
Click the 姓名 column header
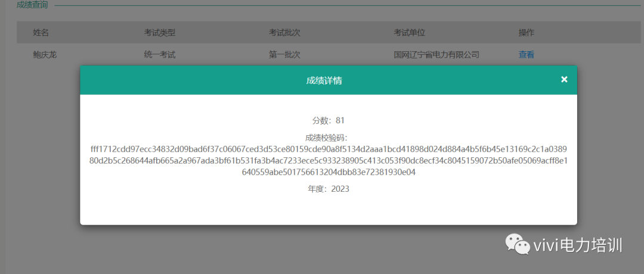(41, 32)
